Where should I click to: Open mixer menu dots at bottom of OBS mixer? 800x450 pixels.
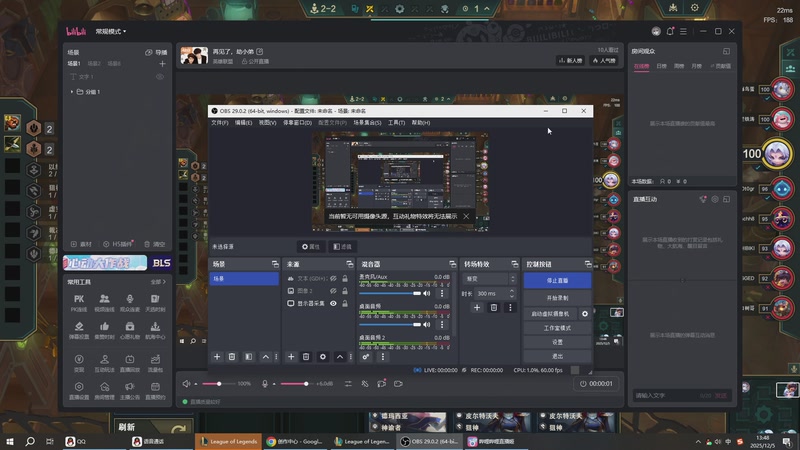[x=383, y=357]
